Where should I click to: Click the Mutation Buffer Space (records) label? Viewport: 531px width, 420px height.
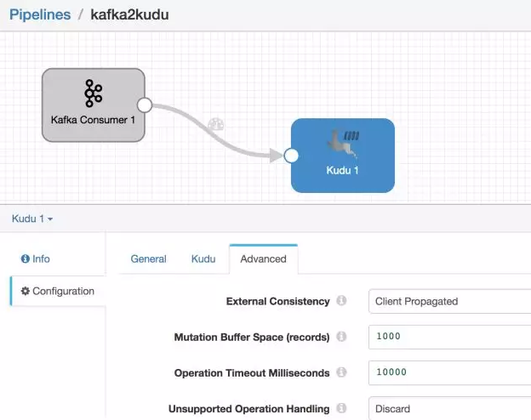pyautogui.click(x=252, y=337)
